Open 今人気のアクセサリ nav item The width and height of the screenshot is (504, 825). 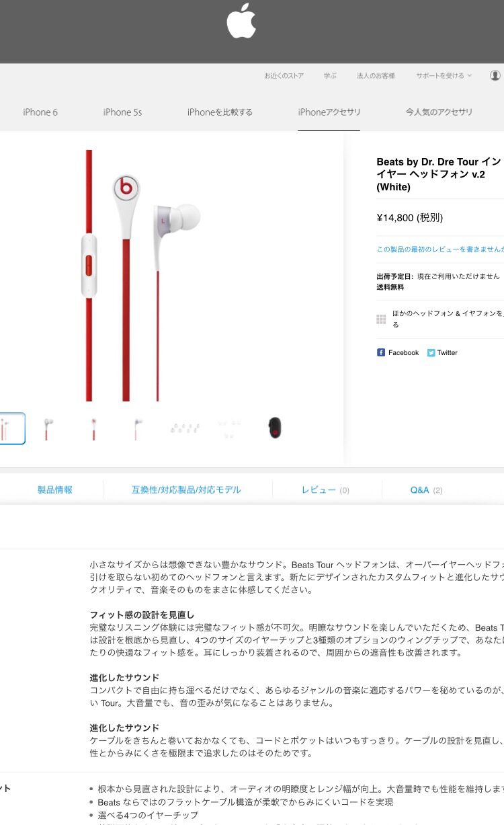tap(439, 112)
